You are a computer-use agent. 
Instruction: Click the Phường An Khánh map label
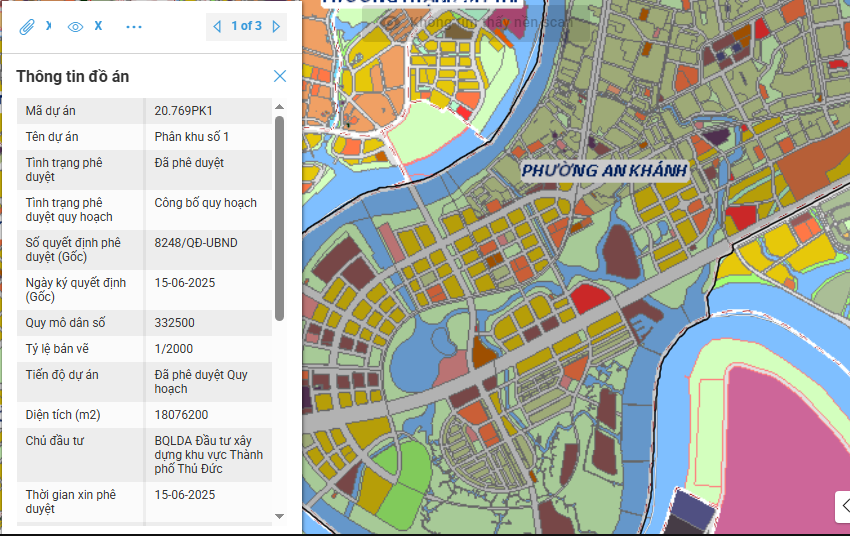tap(604, 170)
